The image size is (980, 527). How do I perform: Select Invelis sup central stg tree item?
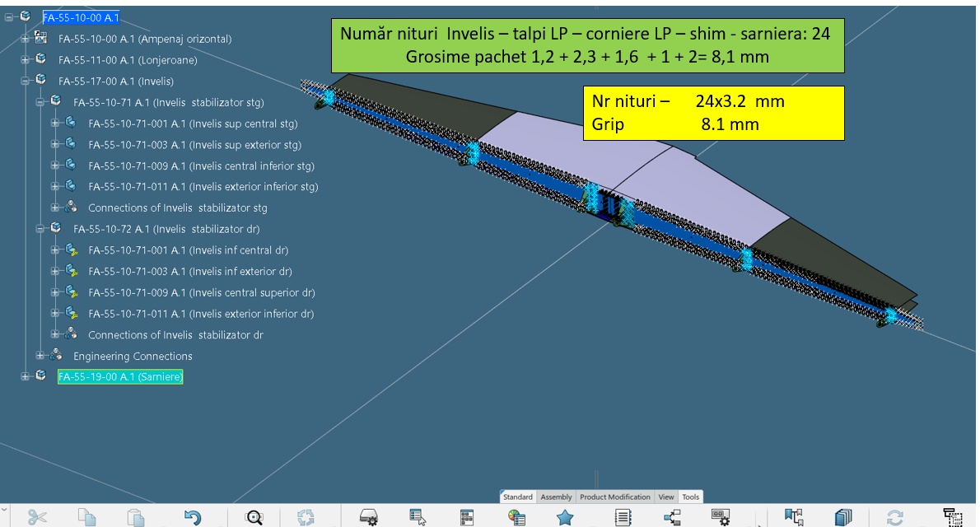click(193, 124)
